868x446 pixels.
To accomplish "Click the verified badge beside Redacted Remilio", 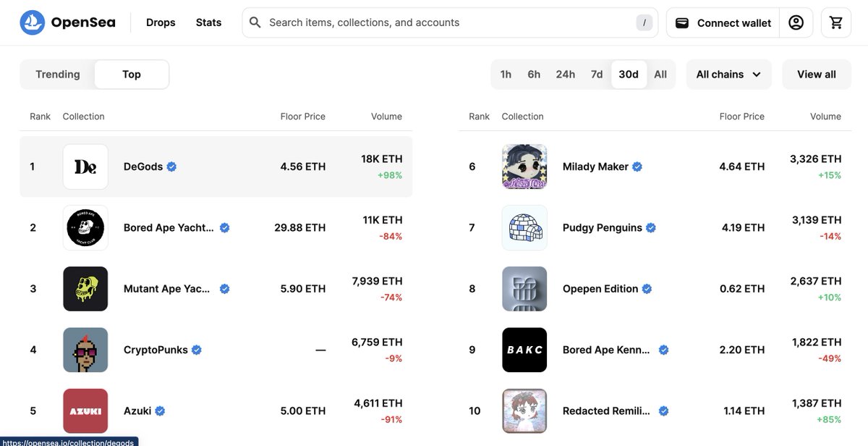I will [663, 411].
